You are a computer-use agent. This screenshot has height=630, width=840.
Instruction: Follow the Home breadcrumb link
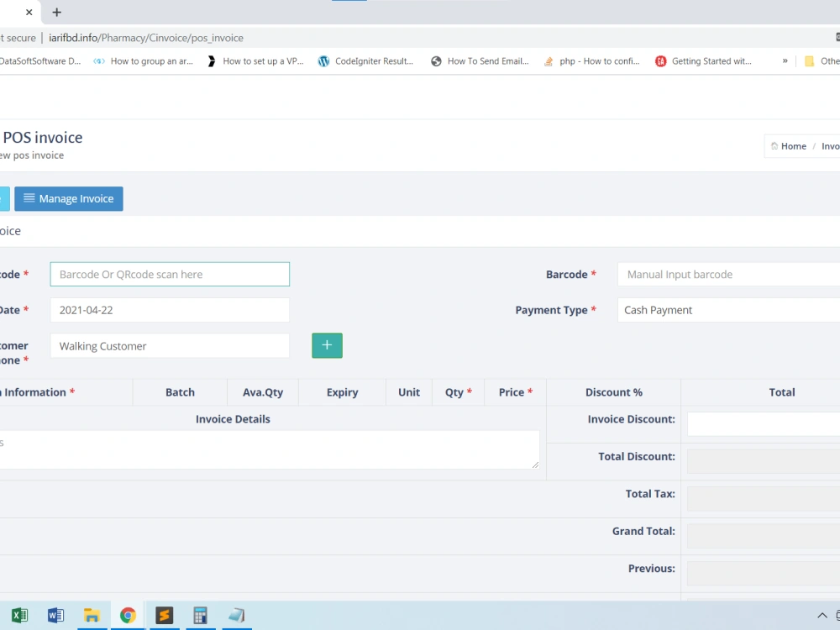tap(793, 145)
